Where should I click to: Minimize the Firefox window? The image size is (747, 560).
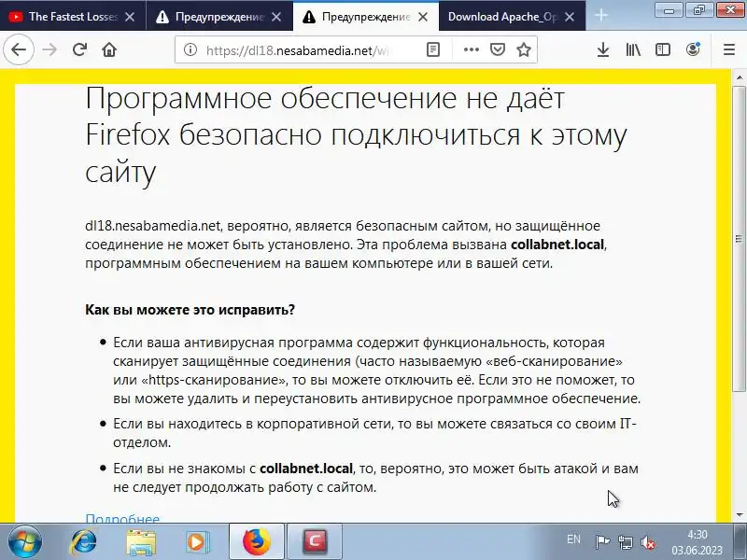point(669,10)
